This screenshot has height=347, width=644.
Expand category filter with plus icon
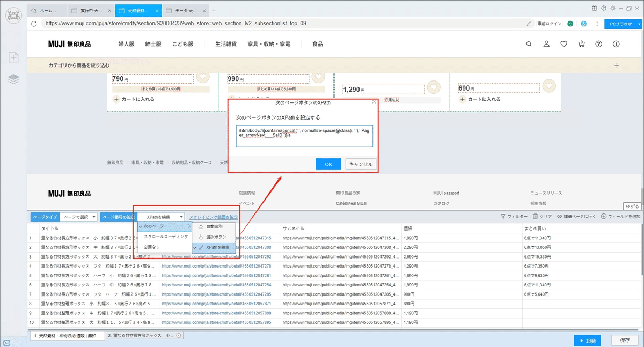[x=617, y=65]
